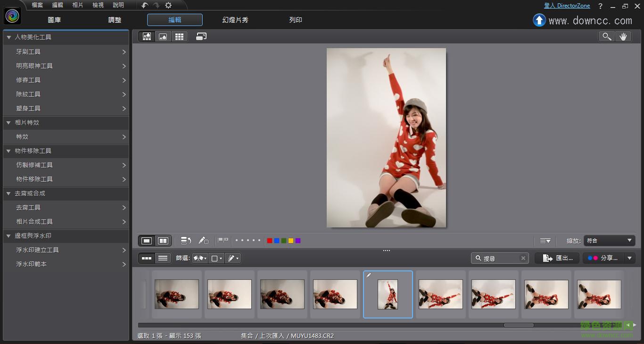The image size is (644, 344).
Task: Open the 縮放 fit dropdown
Action: [x=609, y=241]
